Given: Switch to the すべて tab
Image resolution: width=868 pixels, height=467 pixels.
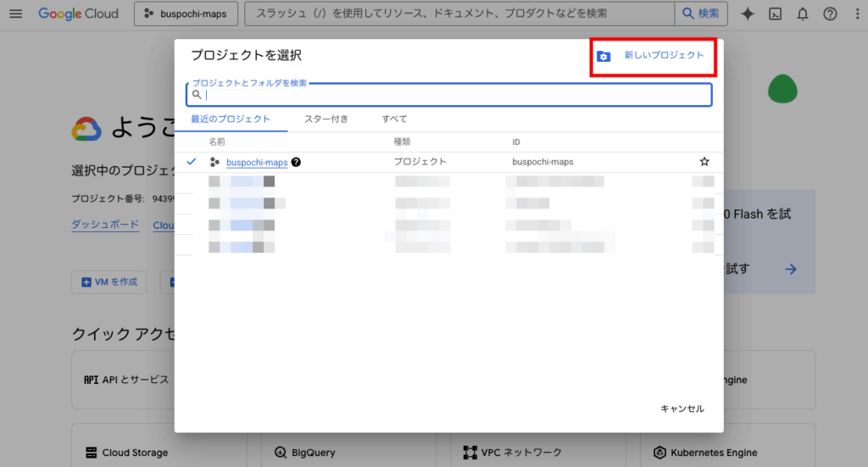Looking at the screenshot, I should 394,120.
